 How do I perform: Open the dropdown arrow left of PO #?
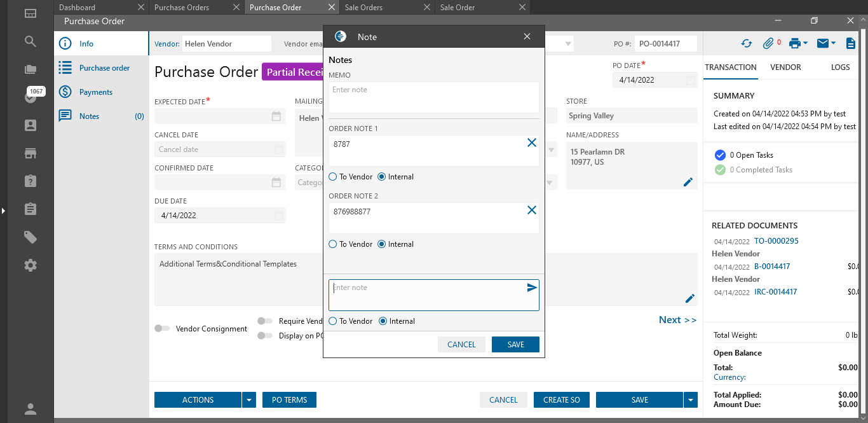(x=568, y=44)
